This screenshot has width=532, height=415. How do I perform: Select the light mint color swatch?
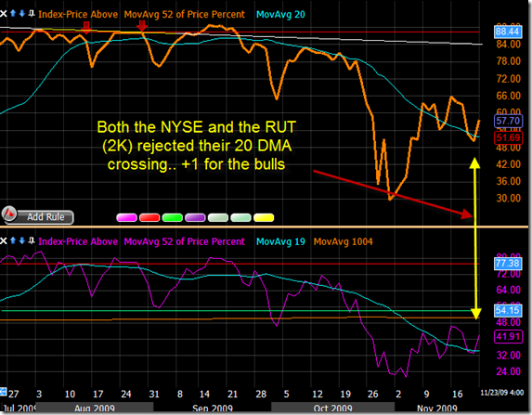coord(240,217)
